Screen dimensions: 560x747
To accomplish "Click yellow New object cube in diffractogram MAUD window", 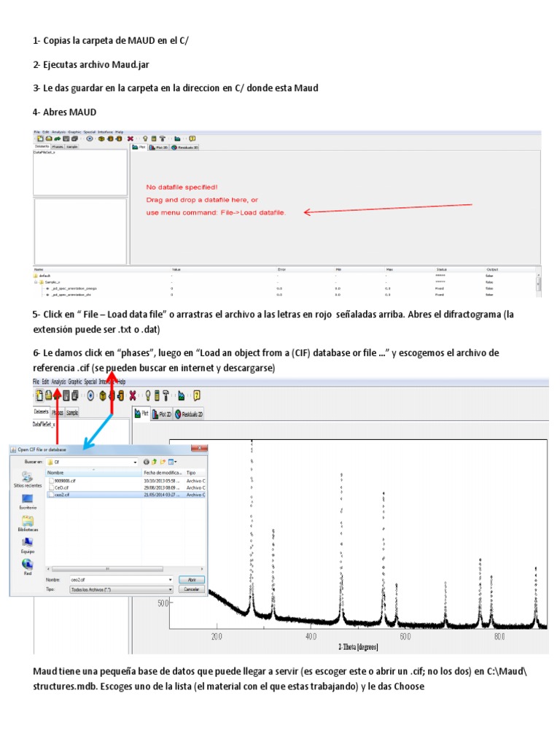I will pos(103,395).
